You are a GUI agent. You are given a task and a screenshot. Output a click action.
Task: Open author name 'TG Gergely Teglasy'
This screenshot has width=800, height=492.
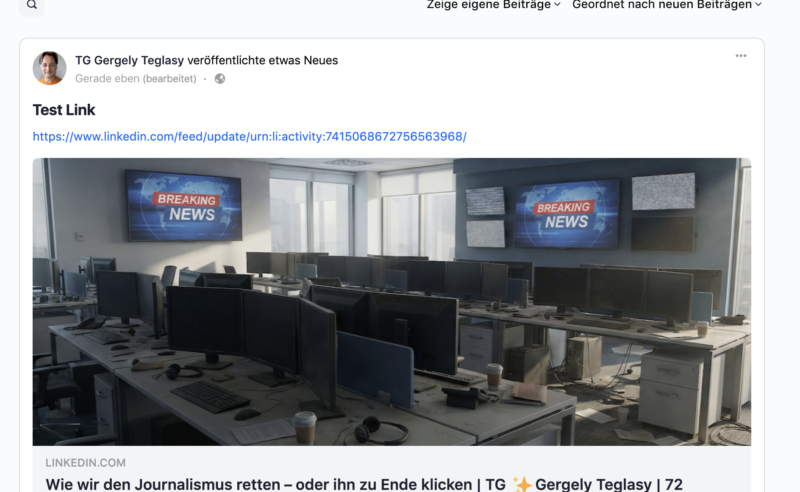point(129,60)
